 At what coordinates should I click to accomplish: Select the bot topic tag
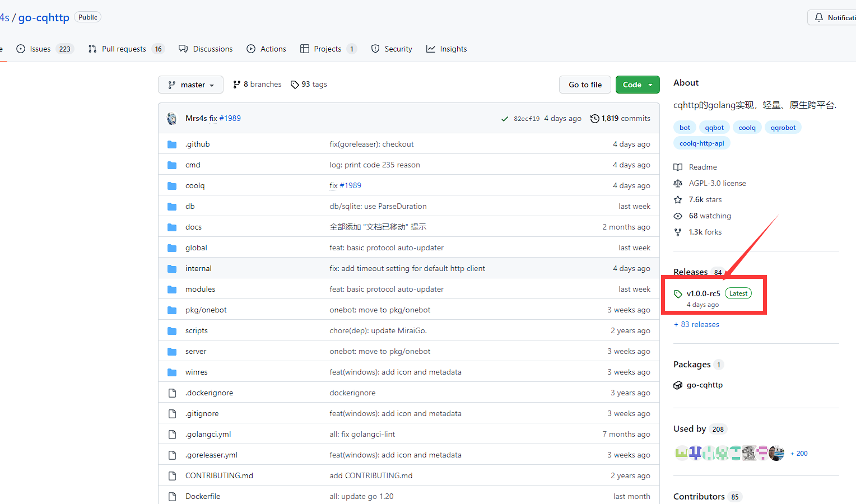tap(685, 128)
